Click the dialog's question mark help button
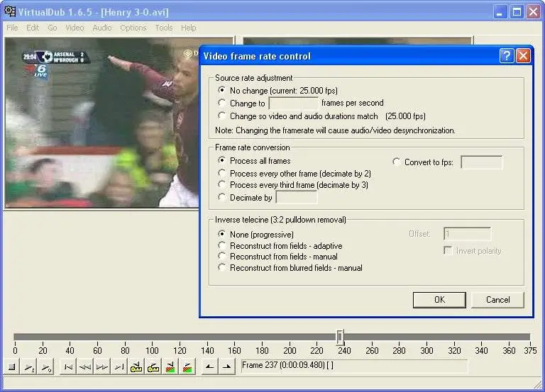The image size is (545, 392). point(507,56)
